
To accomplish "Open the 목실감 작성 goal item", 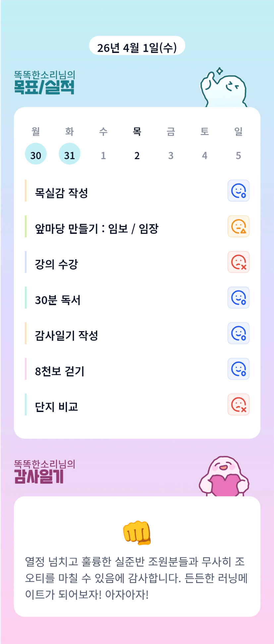I will [x=62, y=193].
